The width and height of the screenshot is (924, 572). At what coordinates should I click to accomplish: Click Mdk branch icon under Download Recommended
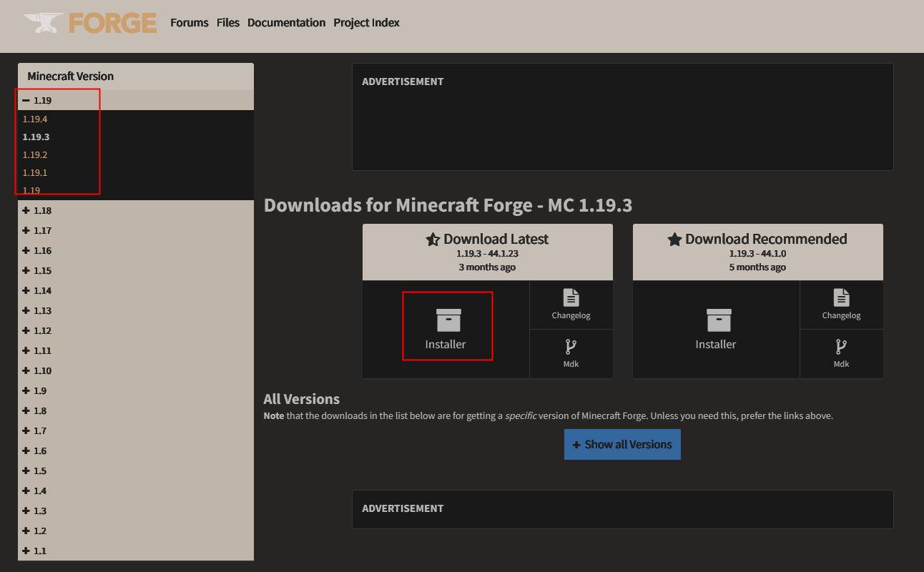[x=841, y=347]
